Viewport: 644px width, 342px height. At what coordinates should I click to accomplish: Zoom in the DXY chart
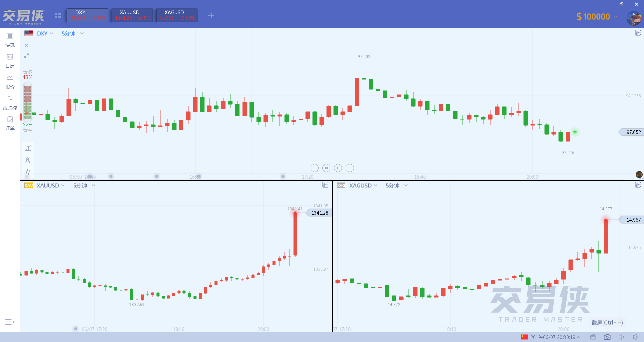pos(350,168)
